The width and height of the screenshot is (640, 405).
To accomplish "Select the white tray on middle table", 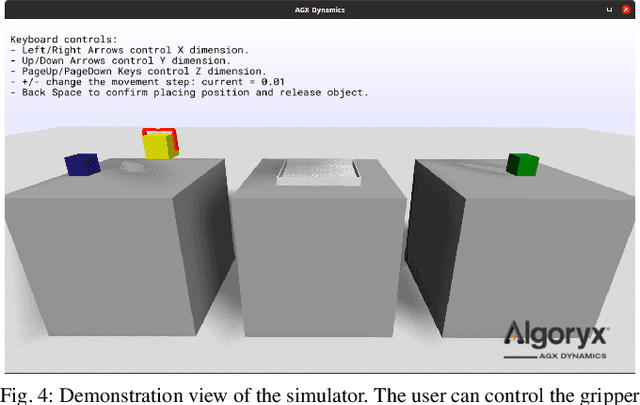I will [317, 173].
